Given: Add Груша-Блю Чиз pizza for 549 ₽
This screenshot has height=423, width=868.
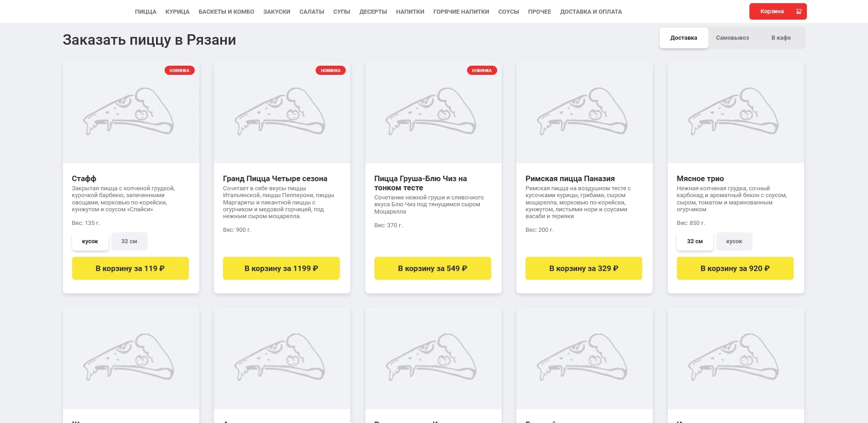Looking at the screenshot, I should (x=432, y=268).
